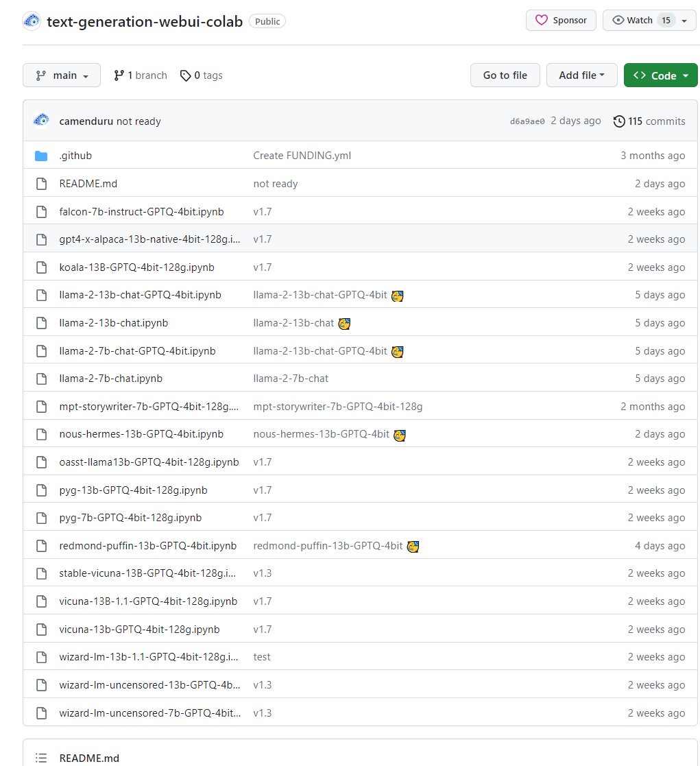
Task: Open llama-2-7b-chat-GPTQ-4bit.ipynb file
Action: 137,350
